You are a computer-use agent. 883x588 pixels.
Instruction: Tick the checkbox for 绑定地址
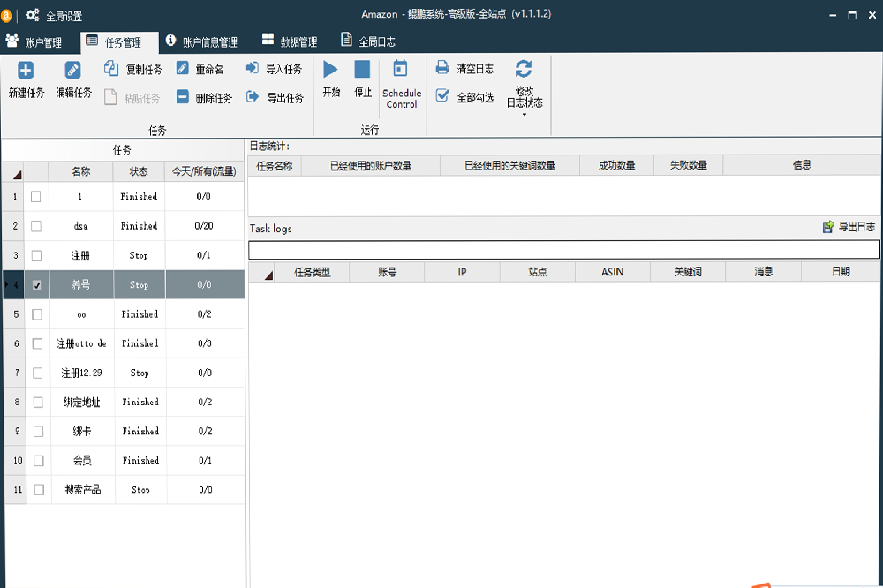(38, 402)
